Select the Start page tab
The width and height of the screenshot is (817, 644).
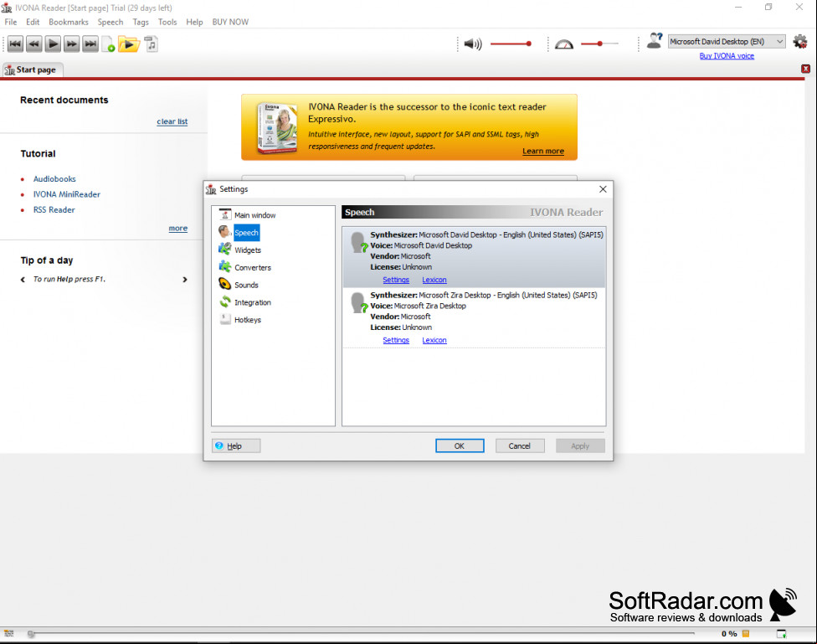point(31,70)
